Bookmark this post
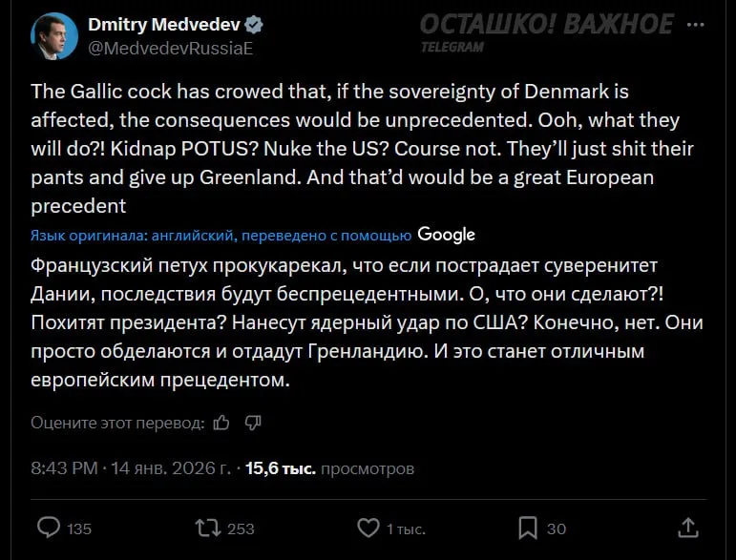The image size is (736, 560). pyautogui.click(x=527, y=528)
